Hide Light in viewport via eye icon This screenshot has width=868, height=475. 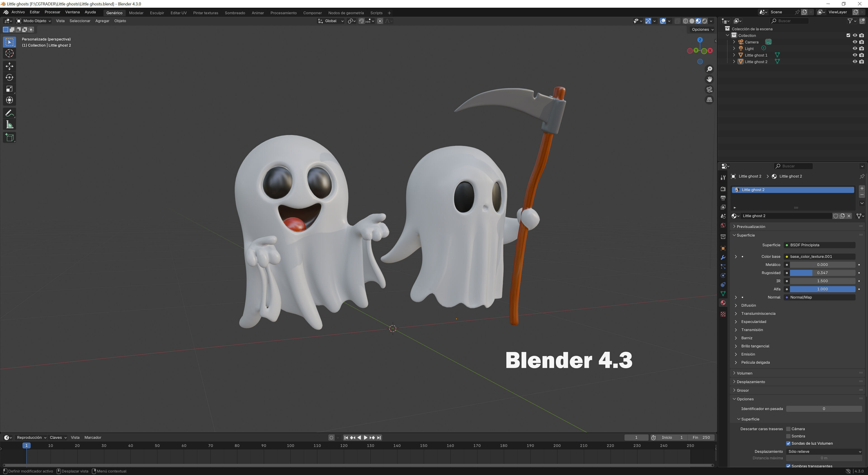coord(855,49)
